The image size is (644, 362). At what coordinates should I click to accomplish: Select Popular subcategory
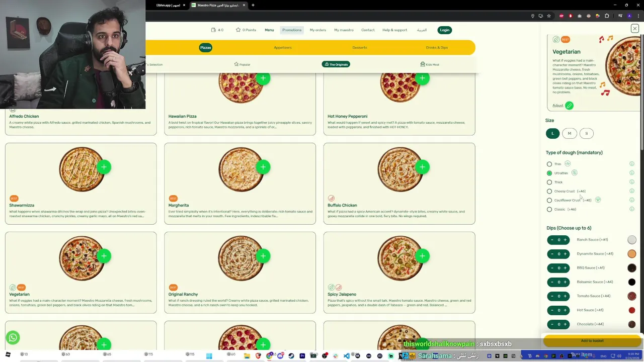point(242,64)
